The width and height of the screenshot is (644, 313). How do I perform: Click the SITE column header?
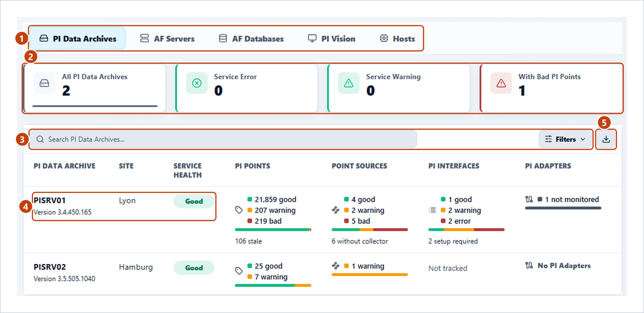click(126, 166)
